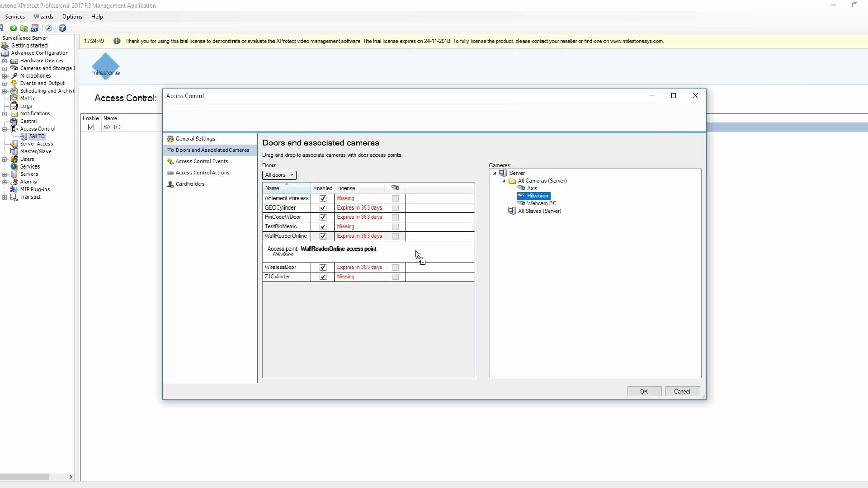
Task: Click the green refresh toolbar icon
Action: [14, 28]
